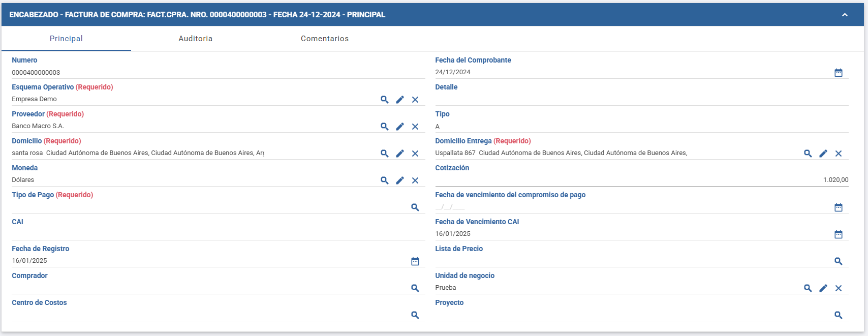Open calendar for Fecha de Vencimiento CAI
The width and height of the screenshot is (868, 336).
[x=839, y=234]
